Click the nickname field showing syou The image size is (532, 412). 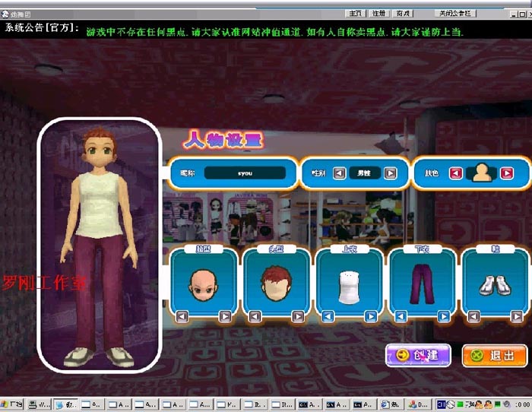click(245, 173)
